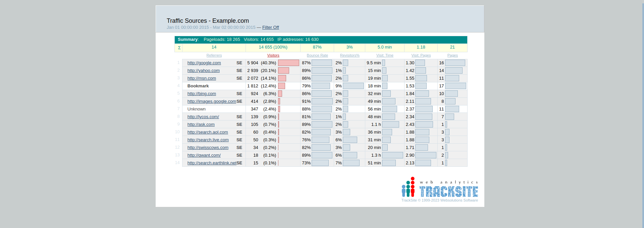Viewport: 644px width, 228px height.
Task: Open the http://msn.com referrer link
Action: [x=202, y=78]
